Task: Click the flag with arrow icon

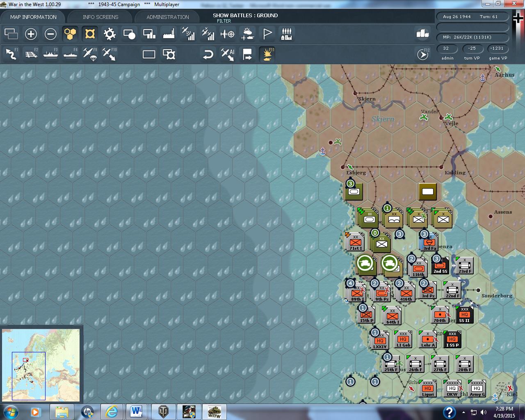Action: tap(247, 54)
